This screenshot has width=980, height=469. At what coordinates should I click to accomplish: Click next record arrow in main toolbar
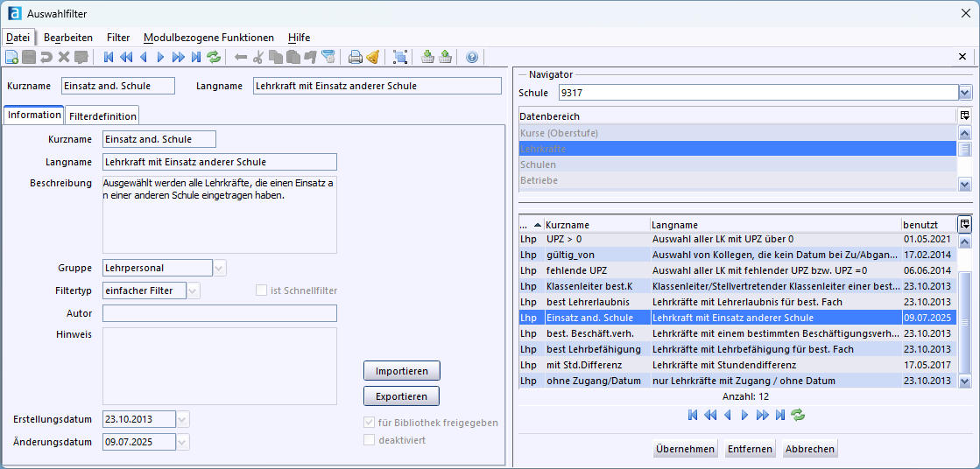(x=160, y=58)
